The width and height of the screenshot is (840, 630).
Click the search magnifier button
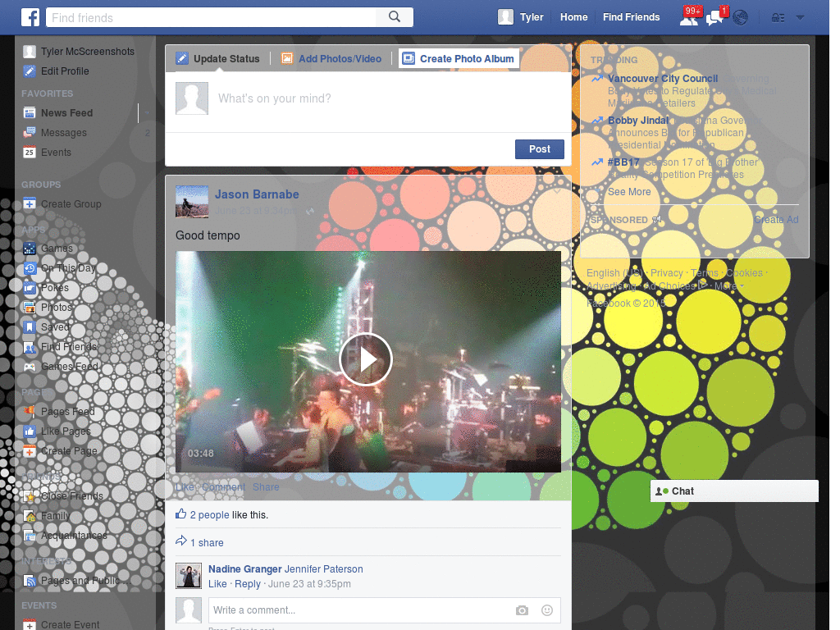pos(395,17)
